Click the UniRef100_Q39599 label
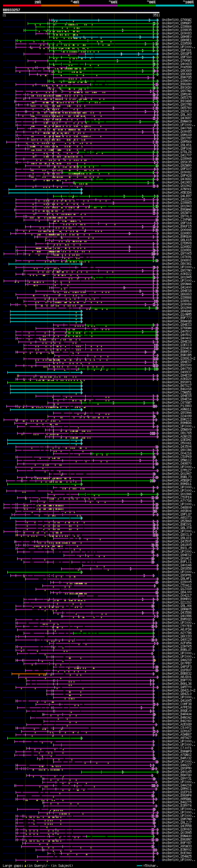 [x=177, y=43]
